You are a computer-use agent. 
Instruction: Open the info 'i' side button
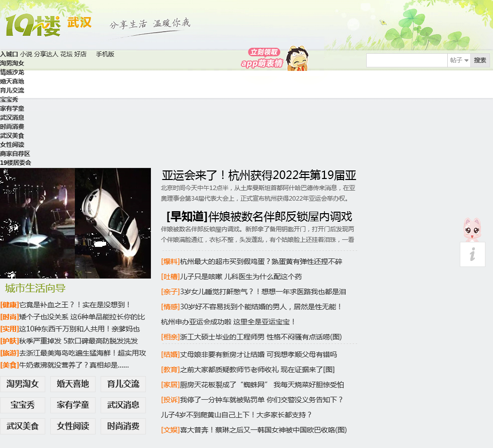pos(472,254)
